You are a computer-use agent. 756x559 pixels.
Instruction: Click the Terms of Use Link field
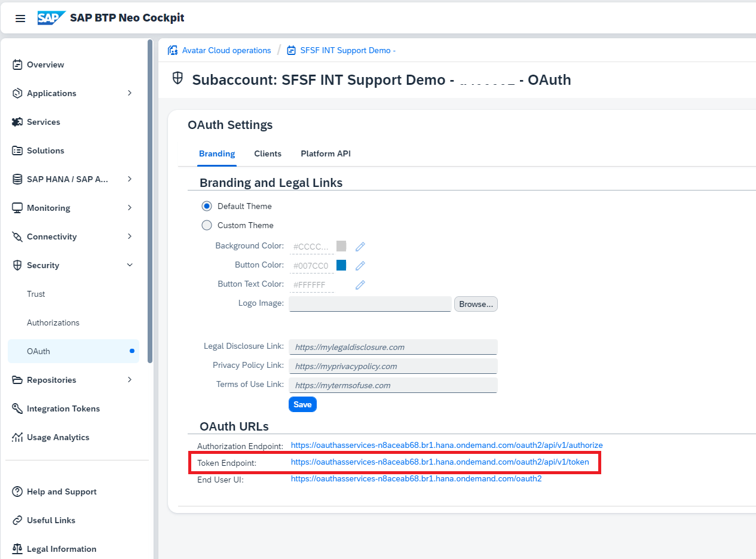393,385
